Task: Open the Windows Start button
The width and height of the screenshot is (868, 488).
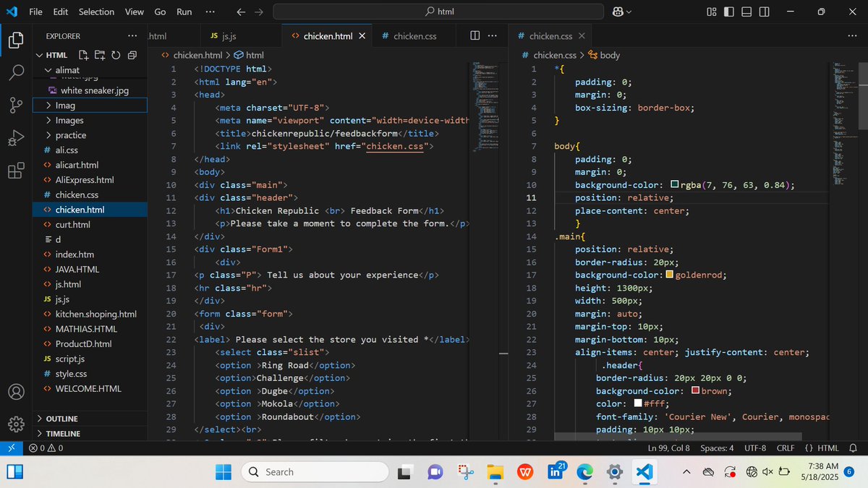Action: [224, 472]
